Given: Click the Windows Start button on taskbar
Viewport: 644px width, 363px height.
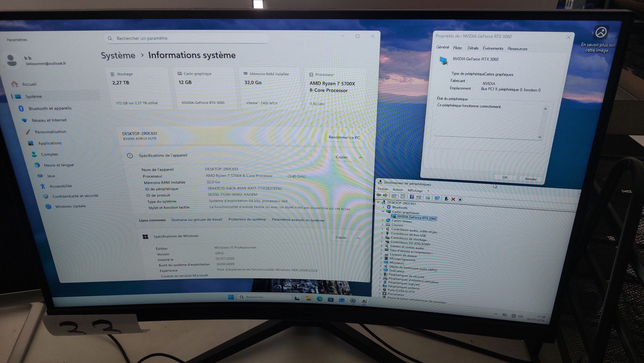Looking at the screenshot, I should point(231,297).
